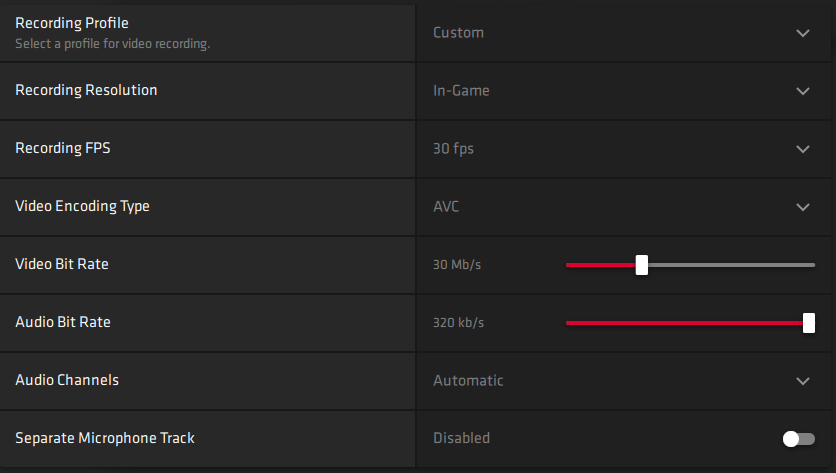The height and width of the screenshot is (473, 836).
Task: Click the red portion of Audio Bit Rate track
Action: pyautogui.click(x=685, y=323)
